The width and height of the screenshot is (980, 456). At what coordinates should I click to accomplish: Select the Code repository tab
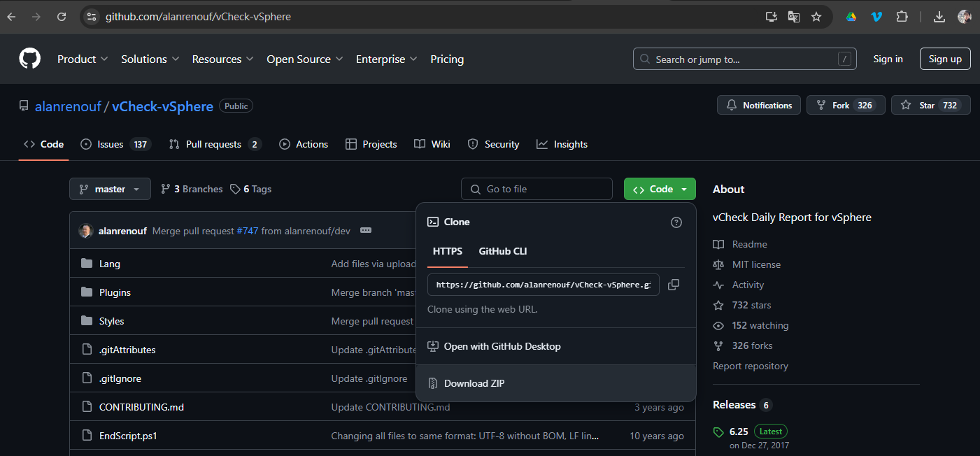click(43, 144)
